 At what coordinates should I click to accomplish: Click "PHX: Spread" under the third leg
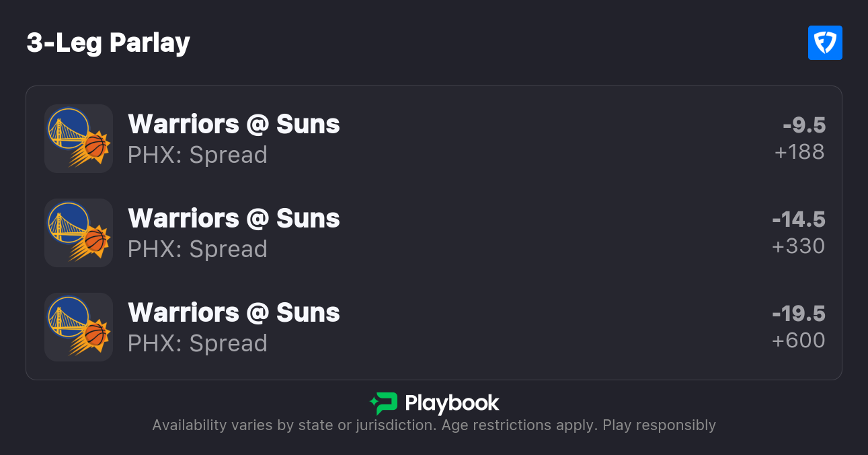[198, 343]
